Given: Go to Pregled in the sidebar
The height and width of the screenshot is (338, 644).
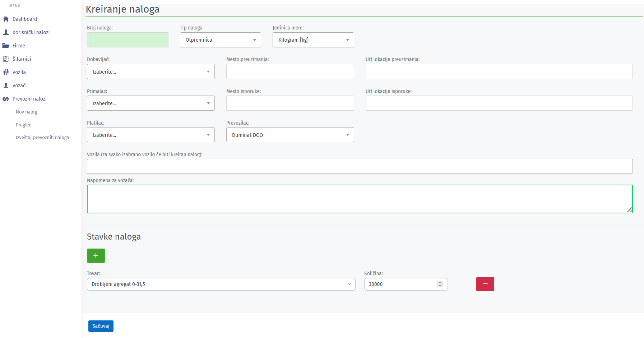Looking at the screenshot, I should tap(24, 125).
